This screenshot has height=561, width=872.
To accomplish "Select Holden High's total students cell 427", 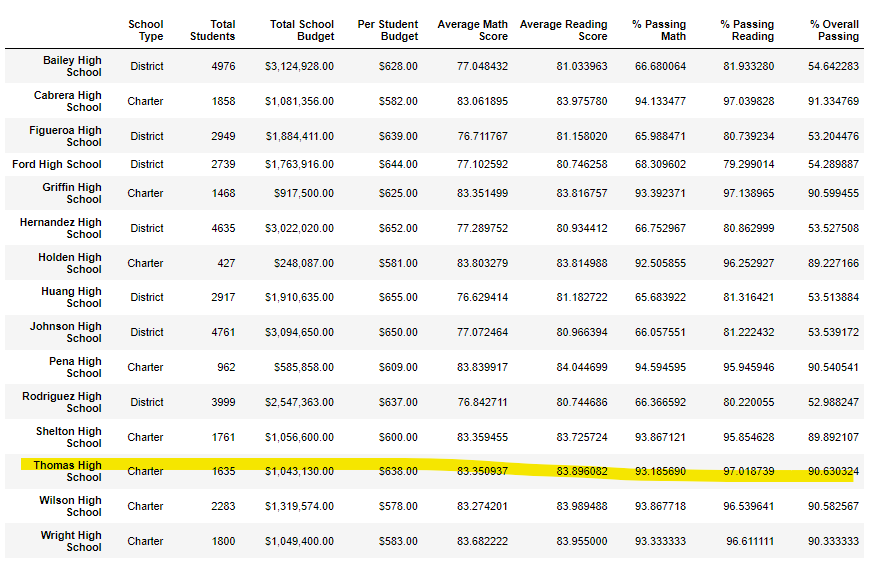I will 226,264.
